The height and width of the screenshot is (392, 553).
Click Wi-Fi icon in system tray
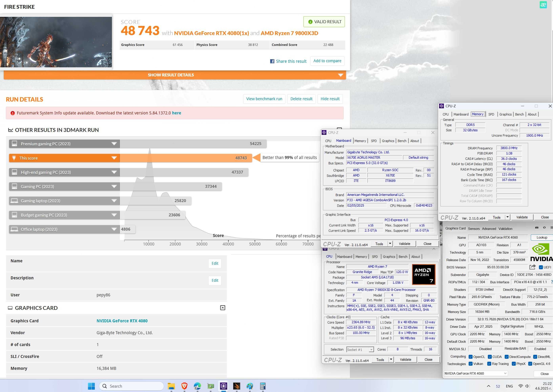click(x=521, y=386)
